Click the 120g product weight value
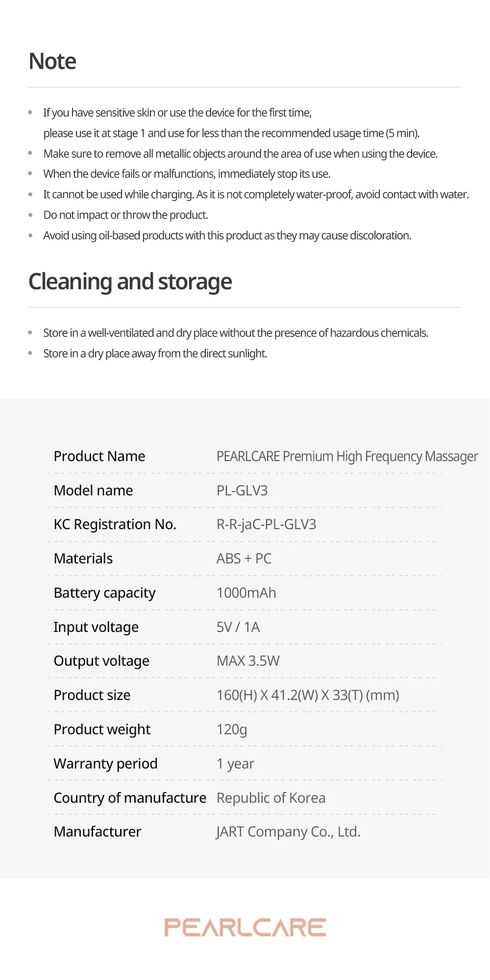 pyautogui.click(x=232, y=729)
